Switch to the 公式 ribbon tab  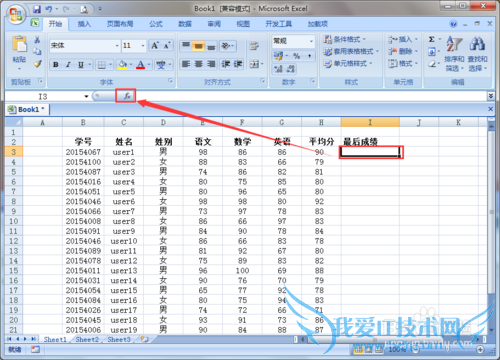156,24
